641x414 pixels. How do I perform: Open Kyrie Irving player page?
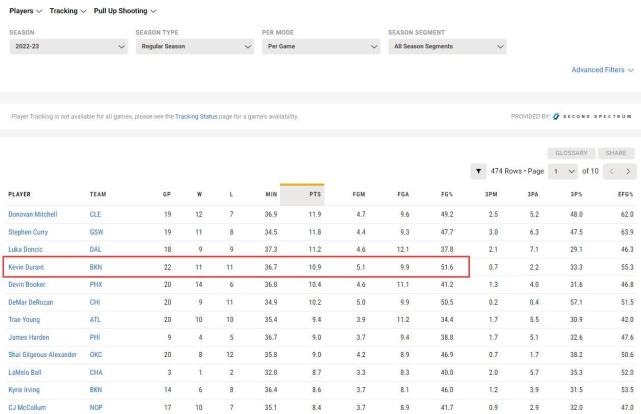point(24,390)
